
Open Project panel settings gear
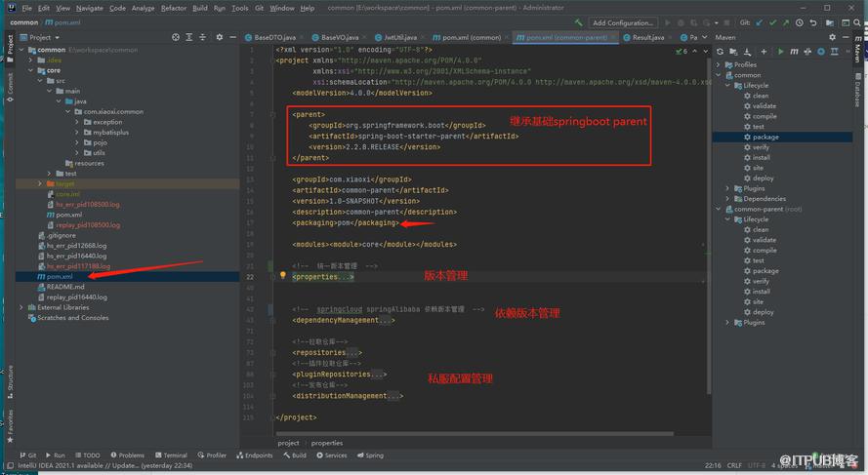(220, 37)
